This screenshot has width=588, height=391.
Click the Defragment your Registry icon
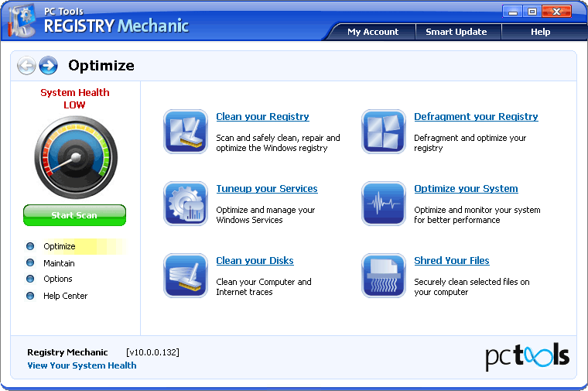384,132
